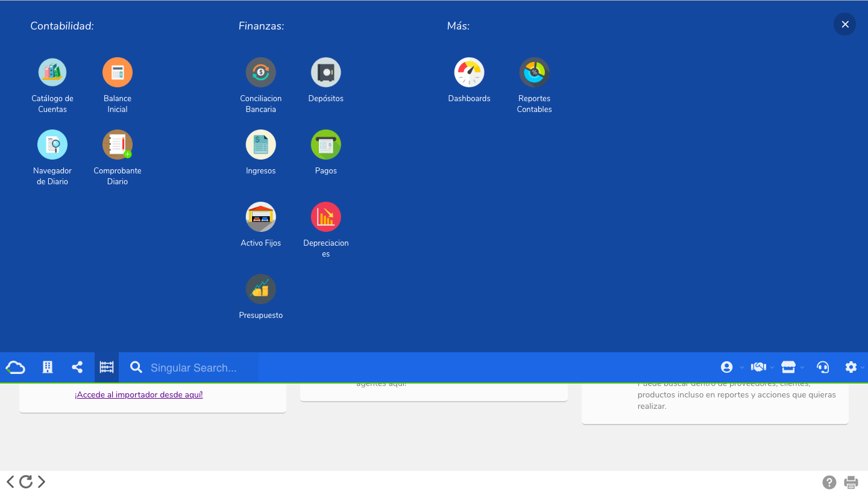
Task: Select the Depósitos safe icon
Action: pyautogui.click(x=326, y=72)
